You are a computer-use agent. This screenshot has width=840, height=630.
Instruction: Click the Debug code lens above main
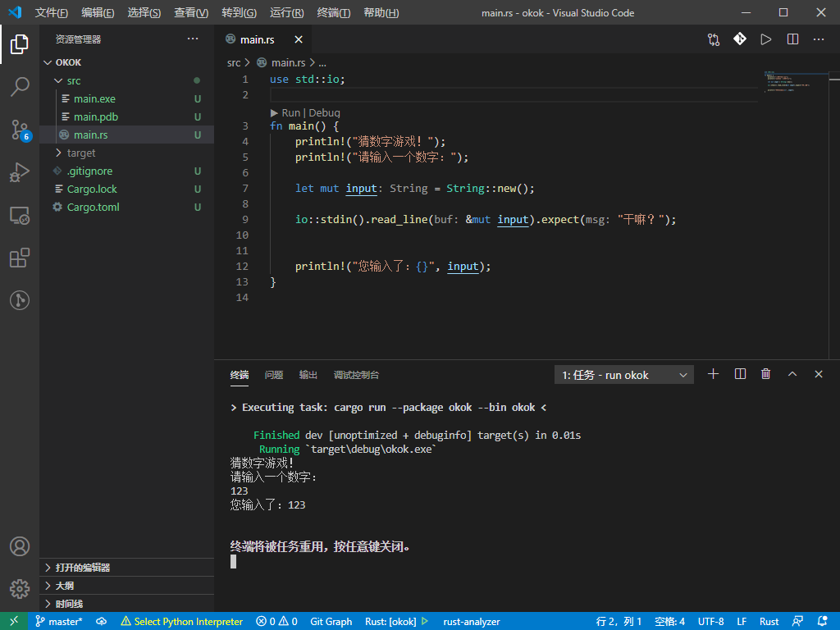[324, 112]
